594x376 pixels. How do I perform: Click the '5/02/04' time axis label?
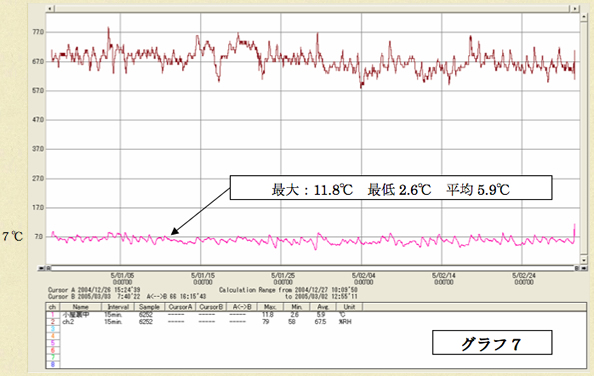[363, 276]
